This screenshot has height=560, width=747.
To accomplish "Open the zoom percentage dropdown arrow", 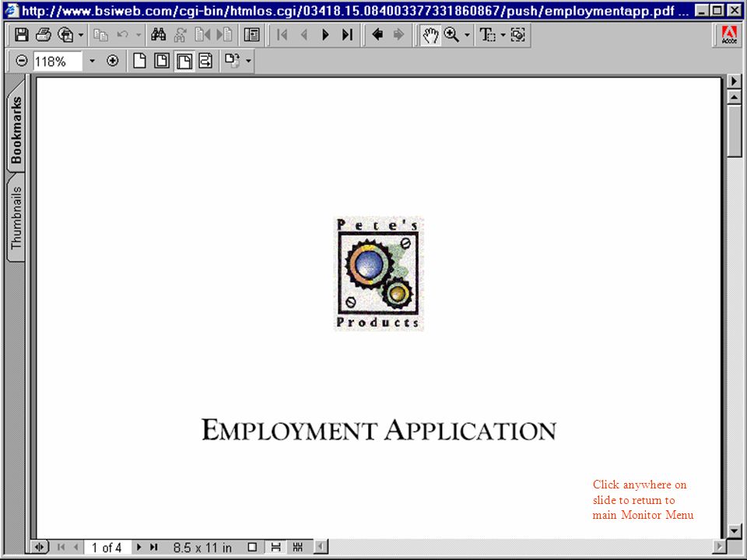I will tap(92, 61).
